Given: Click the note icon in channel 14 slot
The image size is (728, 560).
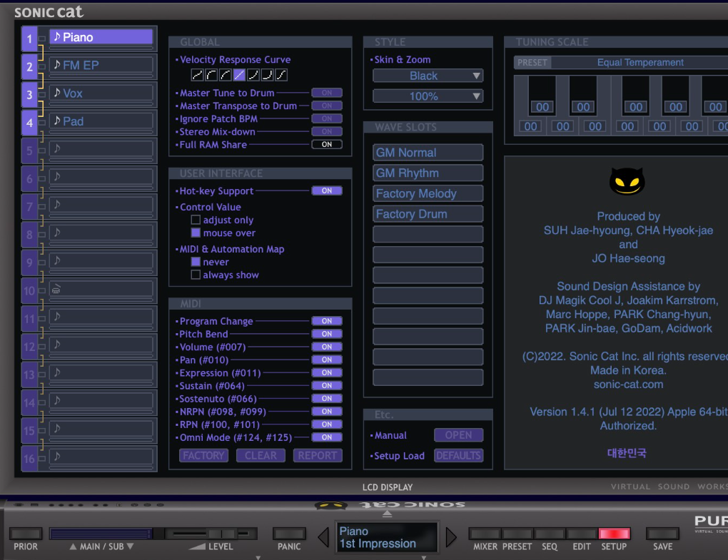Looking at the screenshot, I should coord(57,400).
